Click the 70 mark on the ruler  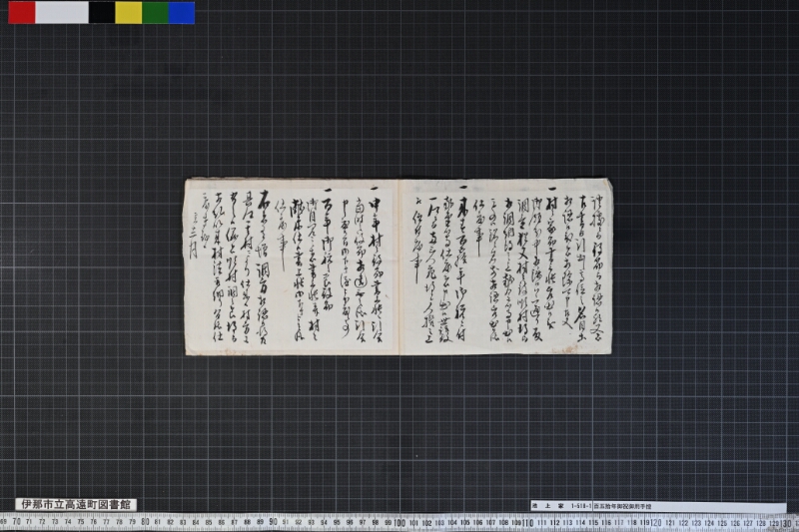click(16, 522)
